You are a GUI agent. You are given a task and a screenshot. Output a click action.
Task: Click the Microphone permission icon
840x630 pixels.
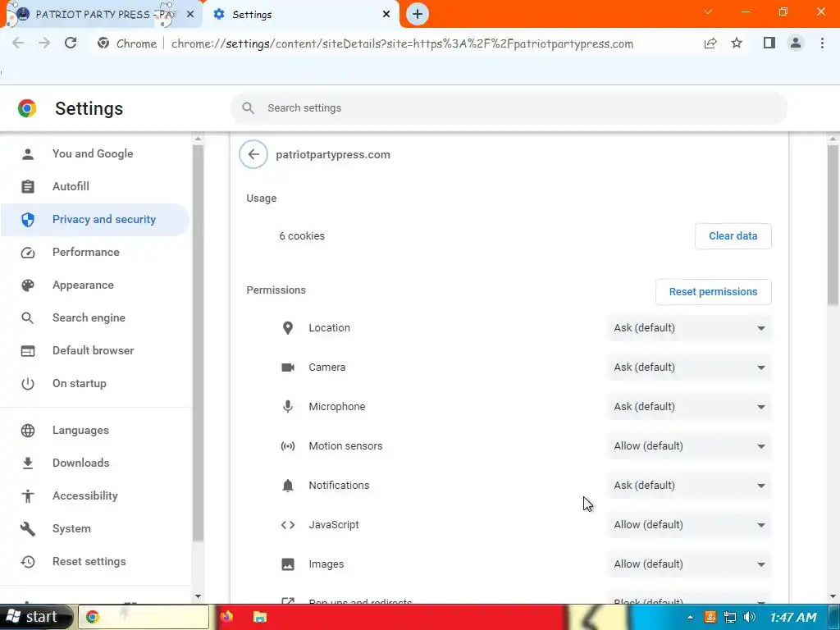[x=288, y=407]
